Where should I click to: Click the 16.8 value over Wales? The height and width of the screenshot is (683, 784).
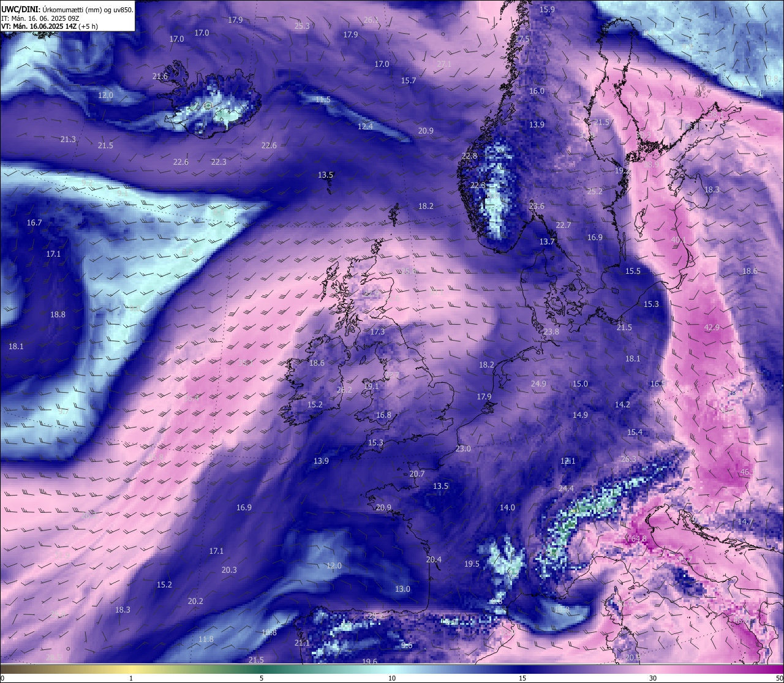(x=383, y=415)
